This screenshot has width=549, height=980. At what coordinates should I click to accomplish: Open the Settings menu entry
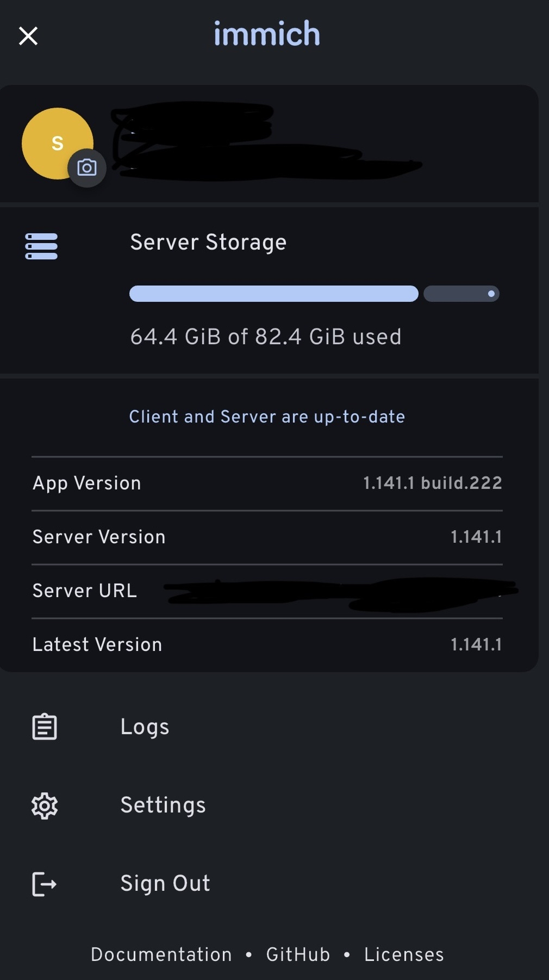click(163, 805)
